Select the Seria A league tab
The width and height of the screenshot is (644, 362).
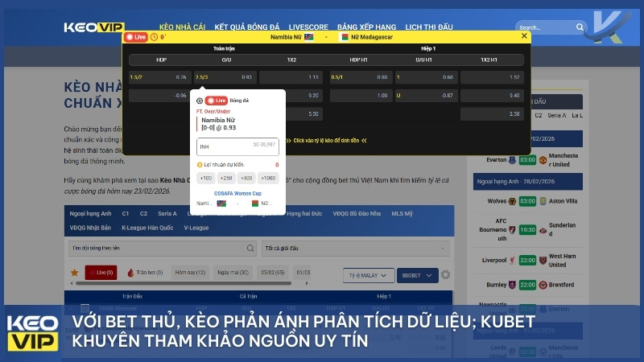click(x=167, y=214)
